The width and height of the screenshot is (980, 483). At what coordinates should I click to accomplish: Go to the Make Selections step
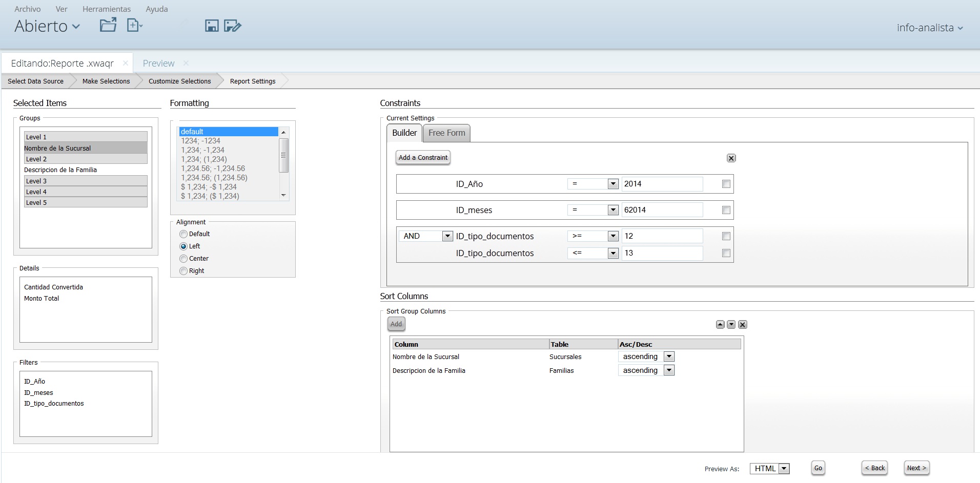point(106,81)
